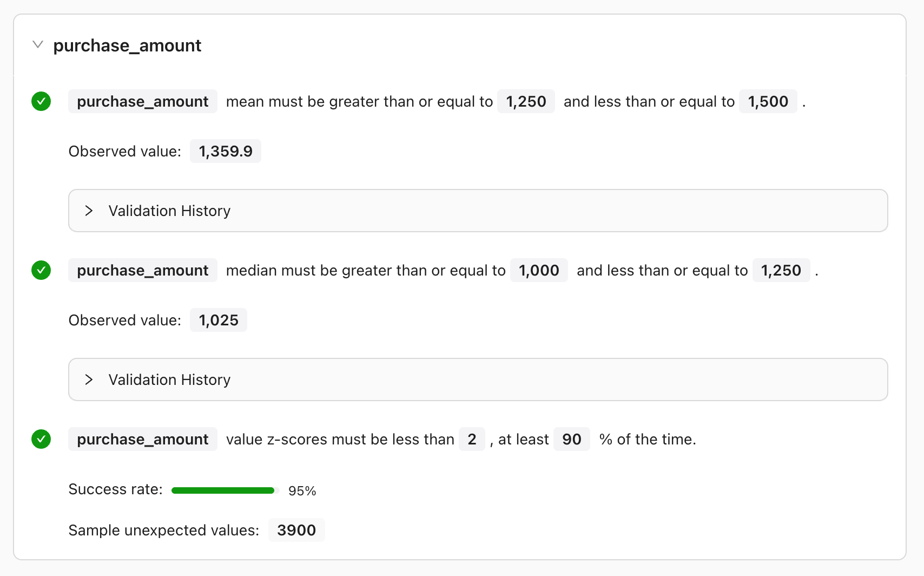The height and width of the screenshot is (576, 924).
Task: Select the purchase_amount column name badge in mean rule
Action: pyautogui.click(x=142, y=101)
